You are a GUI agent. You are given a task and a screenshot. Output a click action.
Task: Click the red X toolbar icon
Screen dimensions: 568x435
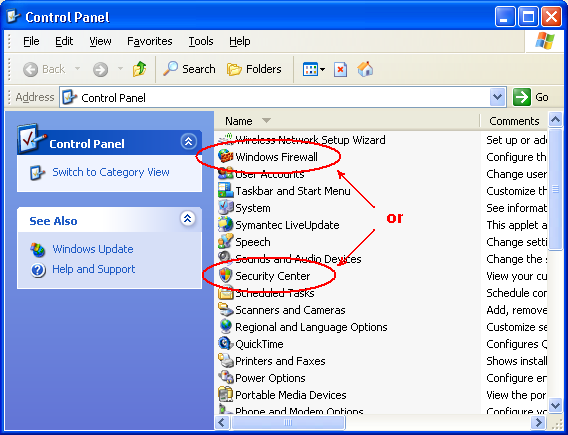click(340, 69)
